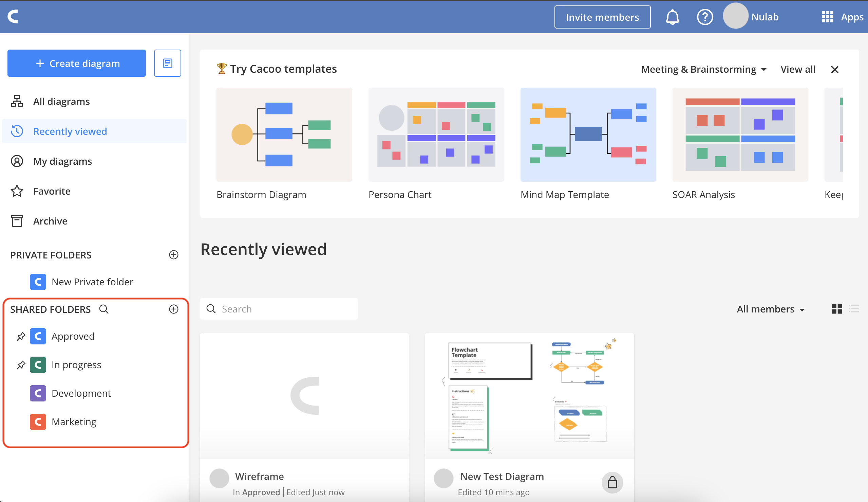Add a new private folder
Screen dimensions: 868x502
point(174,255)
